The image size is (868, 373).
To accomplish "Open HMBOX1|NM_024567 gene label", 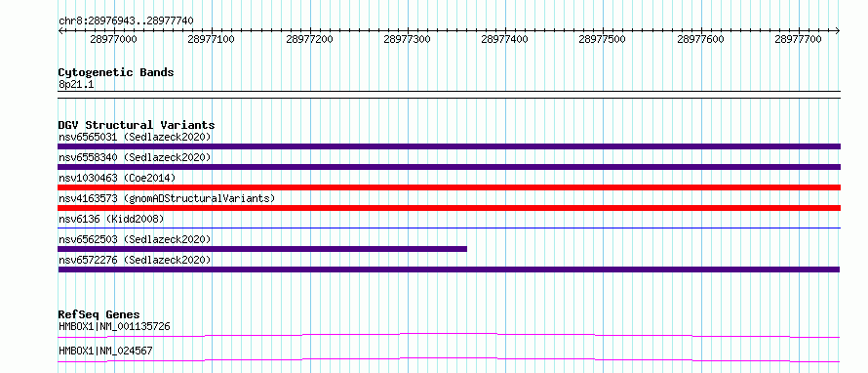I will 105,351.
